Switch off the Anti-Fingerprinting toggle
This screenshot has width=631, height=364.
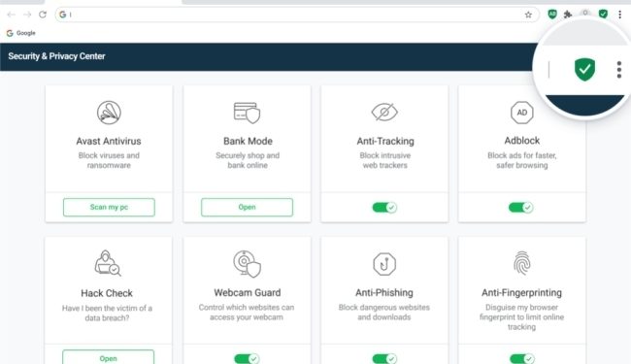pos(522,359)
